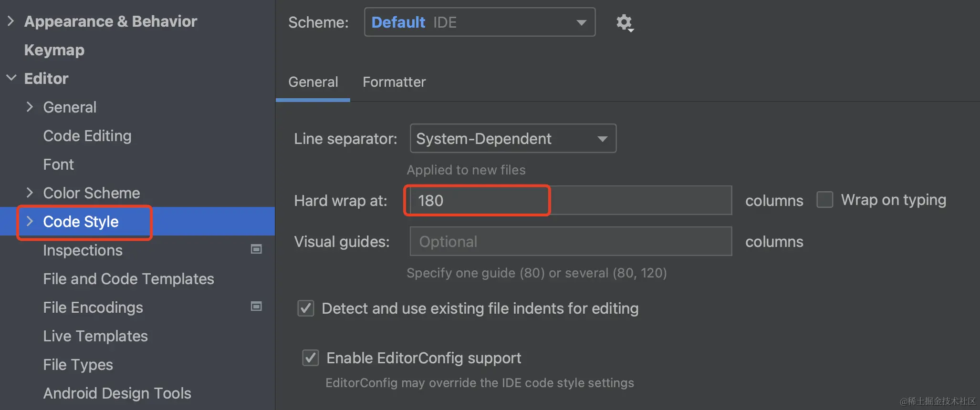Screen dimensions: 980x410
Task: Uncheck Detect and use existing file indents
Action: coord(306,308)
